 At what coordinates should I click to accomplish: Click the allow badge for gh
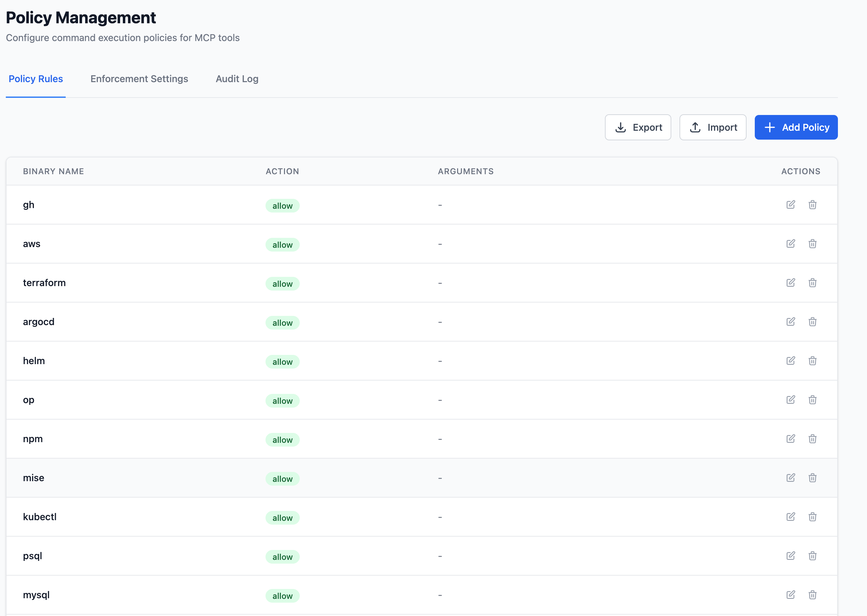(x=282, y=206)
